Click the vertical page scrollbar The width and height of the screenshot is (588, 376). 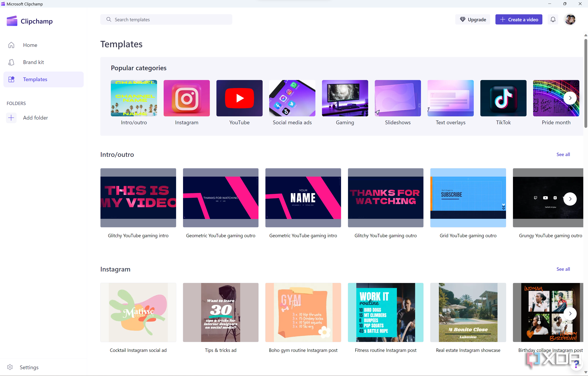point(586,83)
